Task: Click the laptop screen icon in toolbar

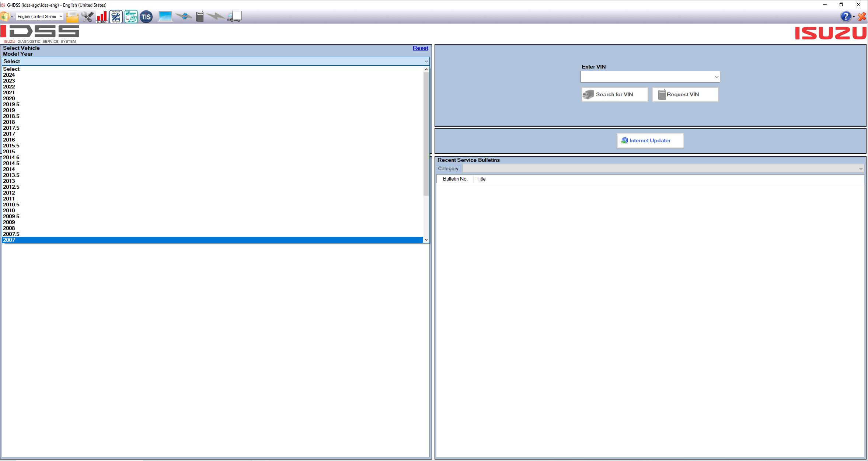Action: pyautogui.click(x=165, y=17)
